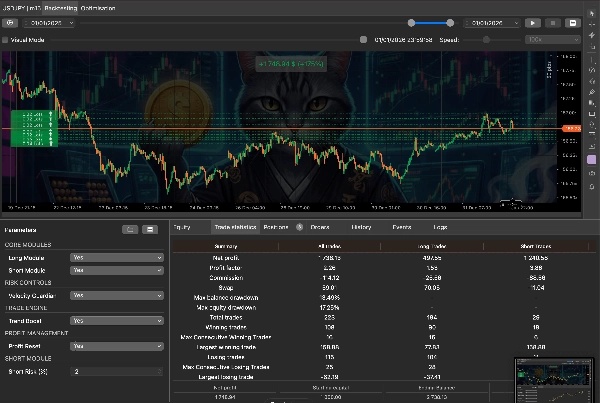Open the Positions tab
The height and width of the screenshot is (403, 600).
pyautogui.click(x=276, y=227)
